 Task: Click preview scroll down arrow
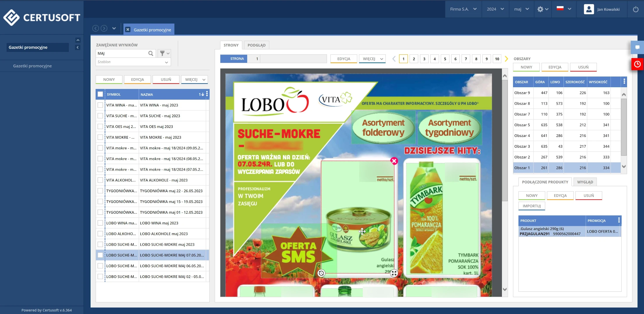(x=505, y=289)
